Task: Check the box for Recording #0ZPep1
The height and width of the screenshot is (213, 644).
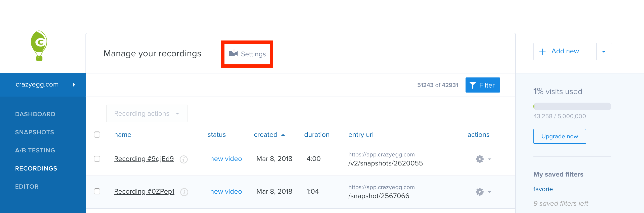Action: tap(97, 191)
